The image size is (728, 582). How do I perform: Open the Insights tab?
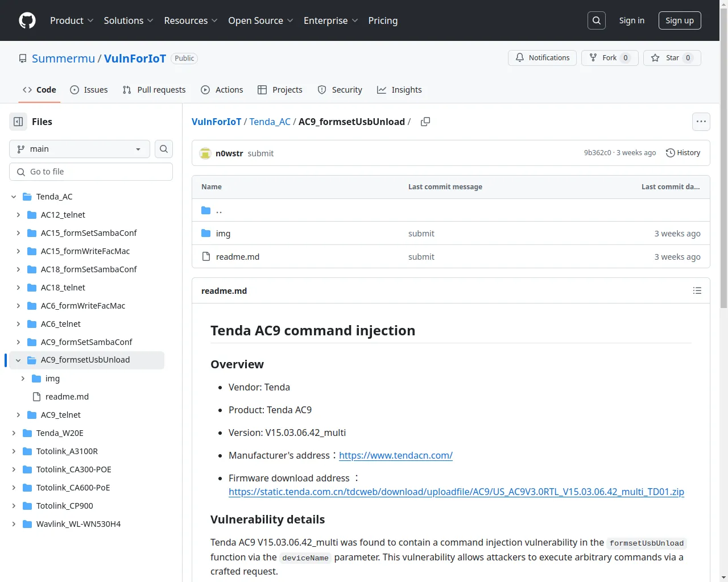click(x=399, y=90)
